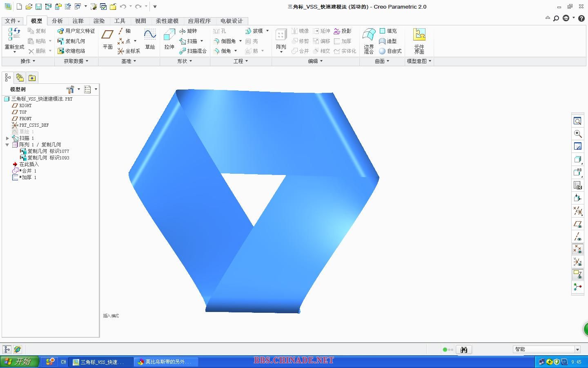Toggle datum plane display in graphics toolbar
The image size is (588, 368).
pyautogui.click(x=577, y=224)
